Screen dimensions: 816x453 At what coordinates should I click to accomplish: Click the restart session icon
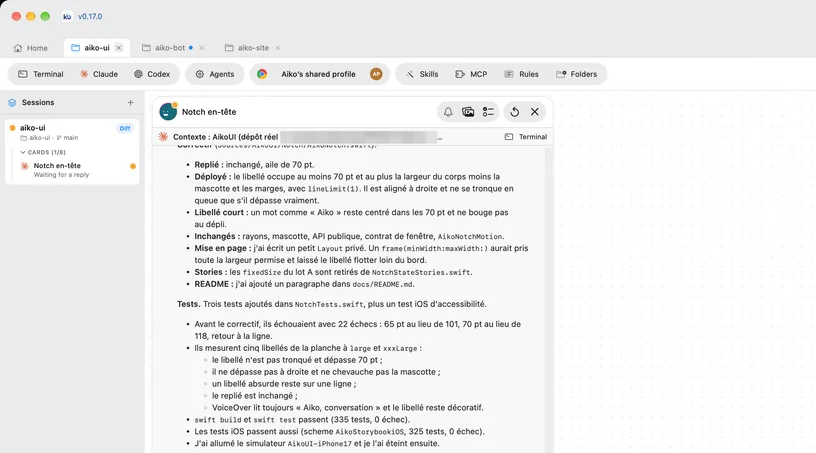(514, 112)
